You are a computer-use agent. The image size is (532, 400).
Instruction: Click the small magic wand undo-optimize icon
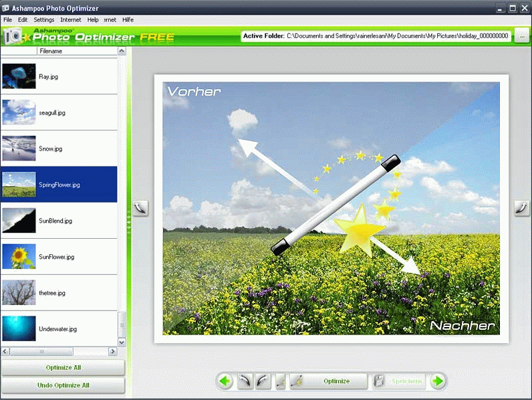tap(281, 381)
